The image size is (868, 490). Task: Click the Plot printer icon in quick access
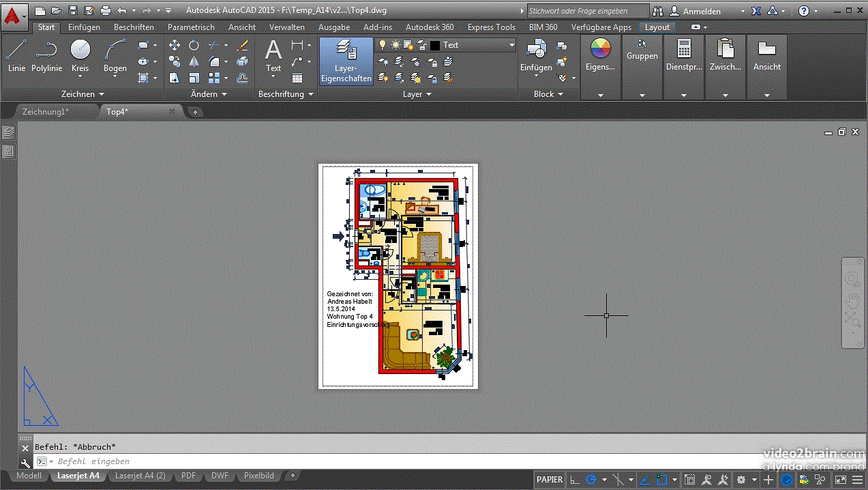106,10
